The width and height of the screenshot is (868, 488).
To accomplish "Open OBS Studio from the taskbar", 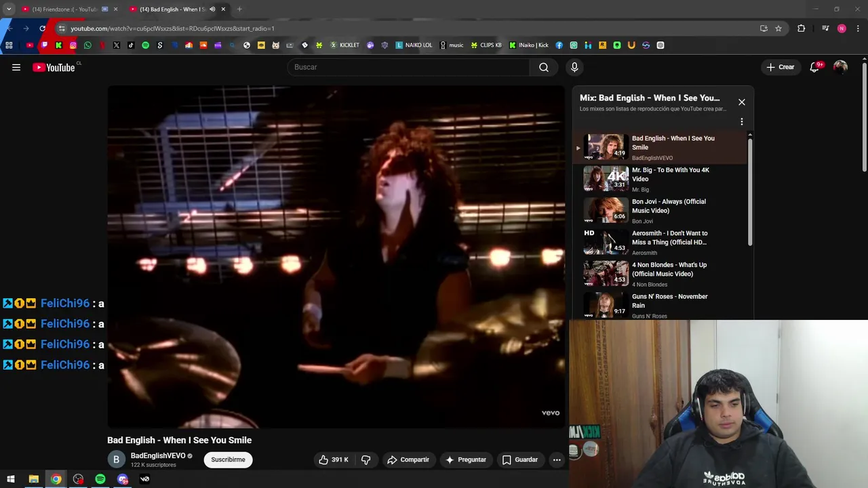I will click(78, 479).
